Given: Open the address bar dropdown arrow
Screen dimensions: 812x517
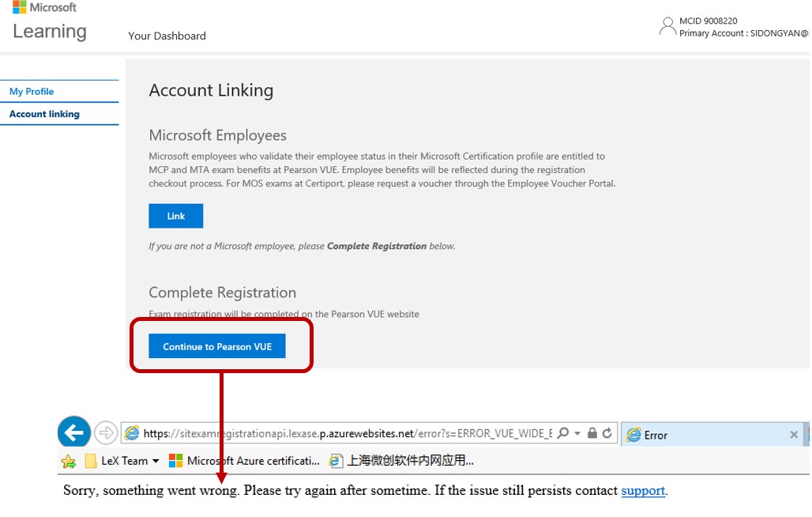Looking at the screenshot, I should [x=577, y=433].
